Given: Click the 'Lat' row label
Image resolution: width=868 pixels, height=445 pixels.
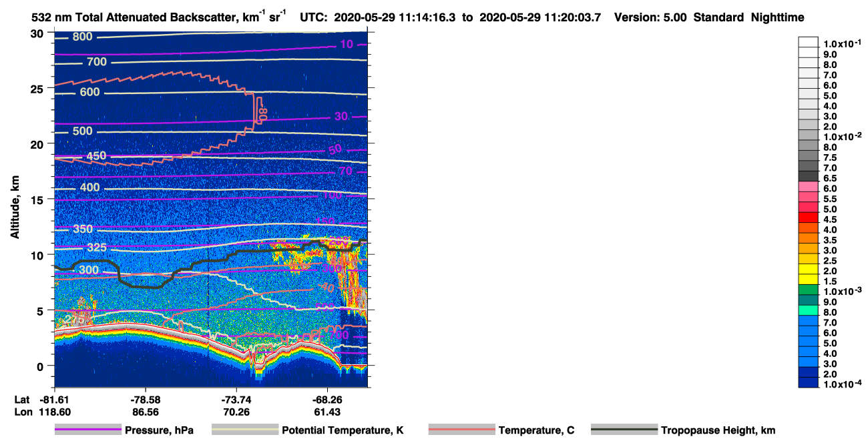Looking at the screenshot, I should (x=22, y=400).
